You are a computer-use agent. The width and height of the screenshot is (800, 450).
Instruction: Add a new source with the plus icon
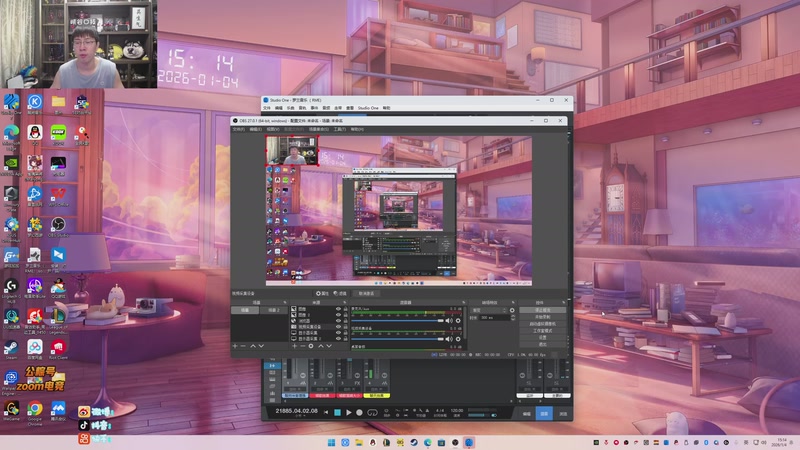294,346
